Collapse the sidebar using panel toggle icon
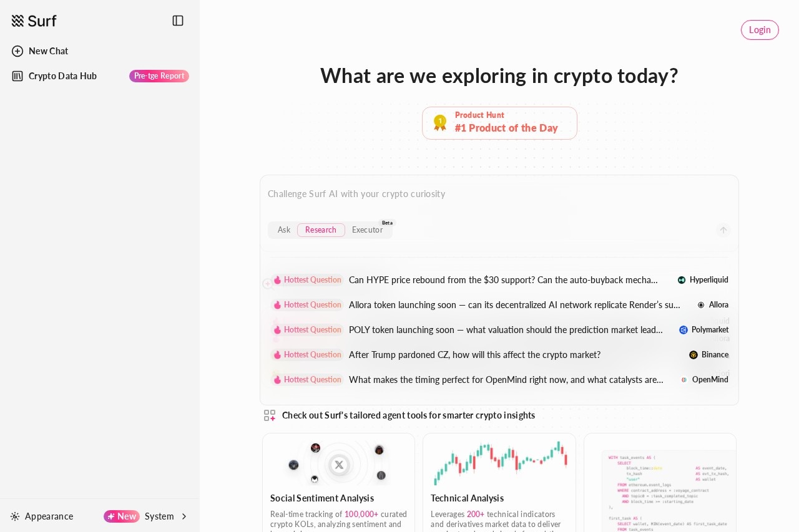The image size is (799, 532). [178, 21]
